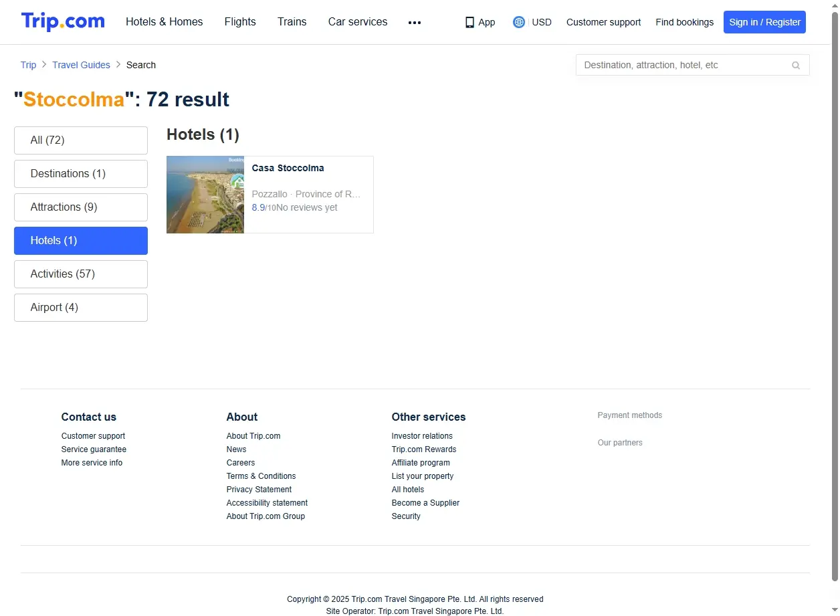Open Terms & Conditions link
Image resolution: width=840 pixels, height=616 pixels.
[261, 476]
